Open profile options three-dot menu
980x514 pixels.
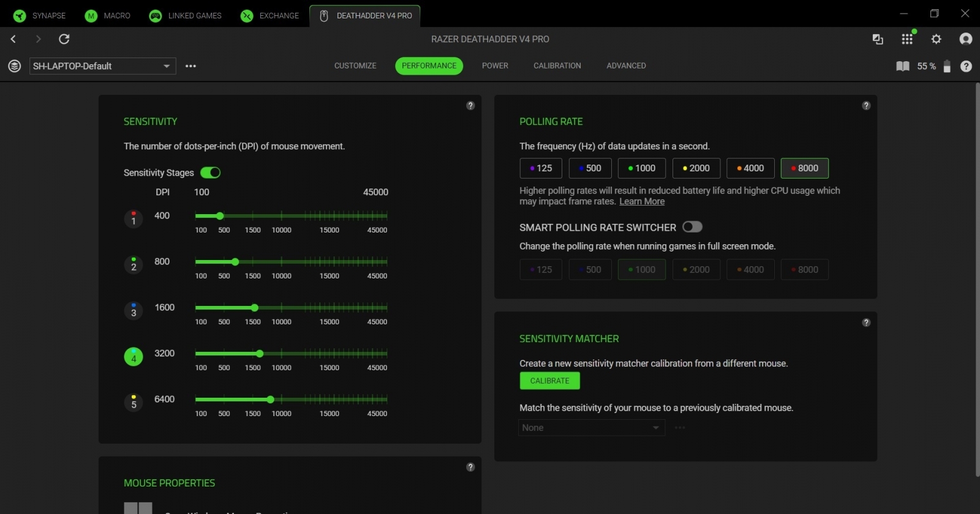coord(190,66)
